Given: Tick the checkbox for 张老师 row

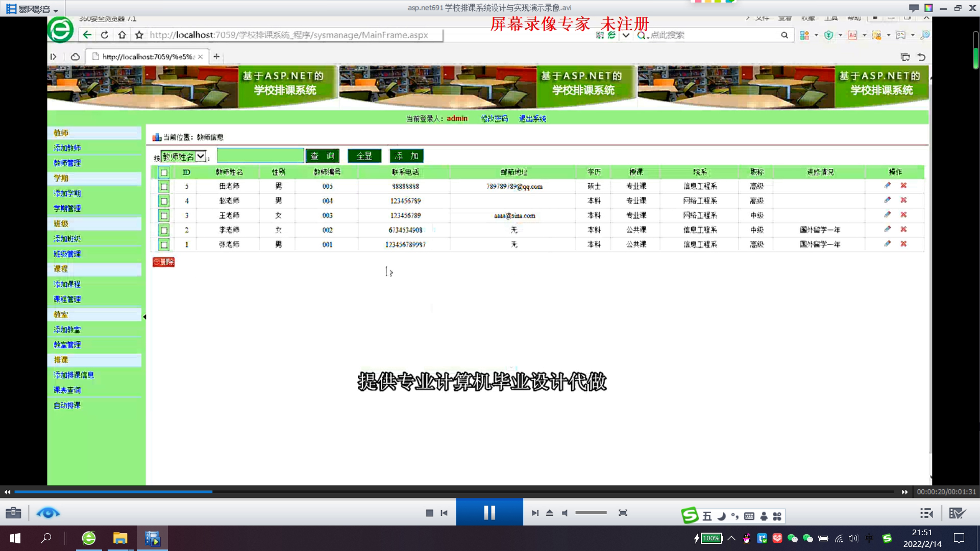Looking at the screenshot, I should (164, 245).
